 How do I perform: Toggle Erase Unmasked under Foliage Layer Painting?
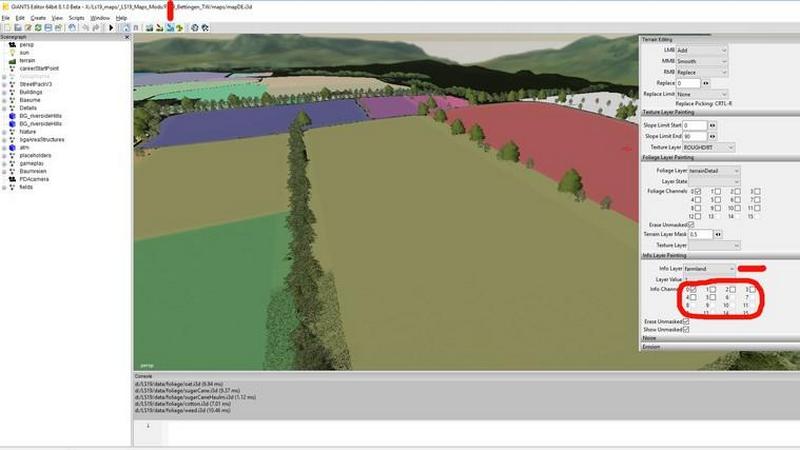691,225
